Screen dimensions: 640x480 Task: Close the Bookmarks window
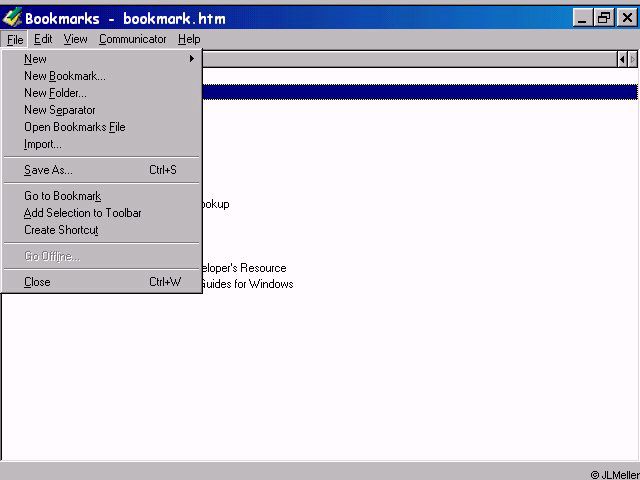coord(627,18)
